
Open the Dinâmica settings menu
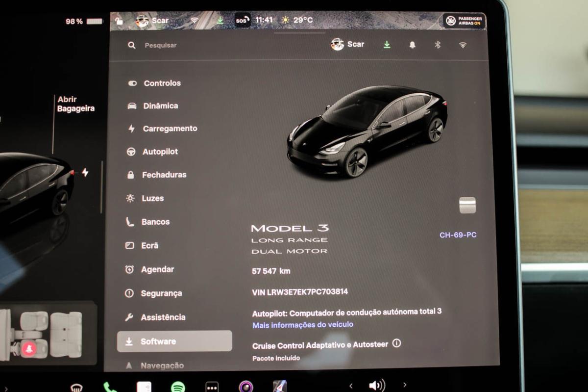coord(152,105)
